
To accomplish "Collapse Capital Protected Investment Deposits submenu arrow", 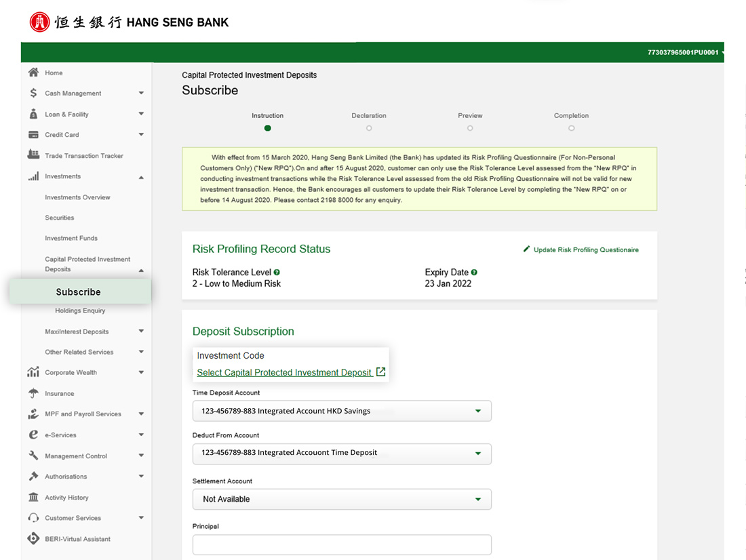I will (141, 271).
